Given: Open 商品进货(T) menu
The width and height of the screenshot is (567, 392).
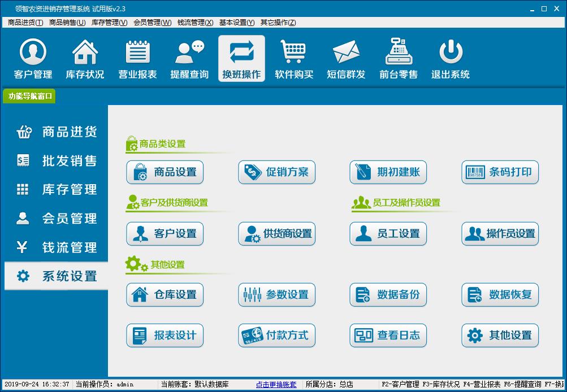Looking at the screenshot, I should click(25, 23).
